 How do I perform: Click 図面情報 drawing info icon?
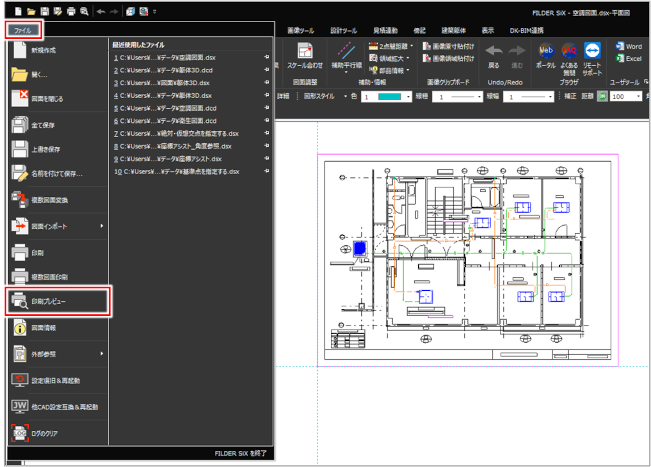point(20,327)
